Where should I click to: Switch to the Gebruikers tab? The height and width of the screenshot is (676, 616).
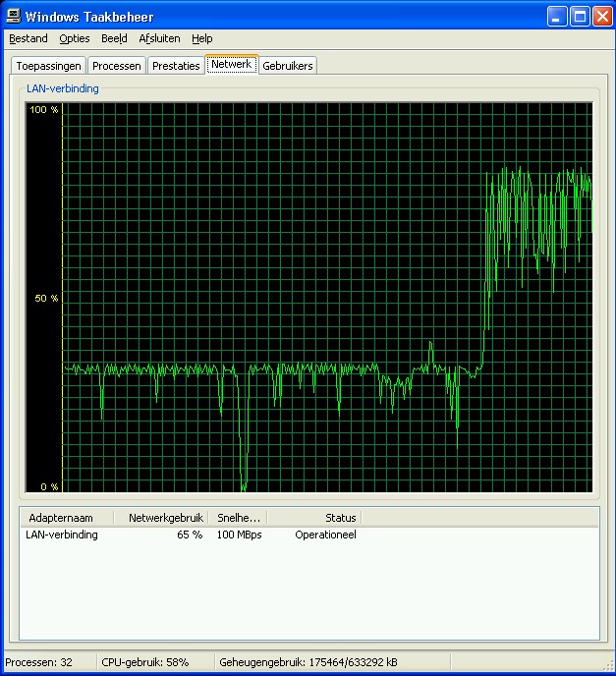click(288, 66)
